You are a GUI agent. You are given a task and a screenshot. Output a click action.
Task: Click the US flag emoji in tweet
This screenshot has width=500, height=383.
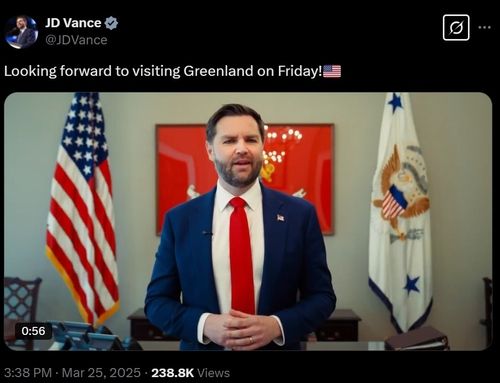332,71
